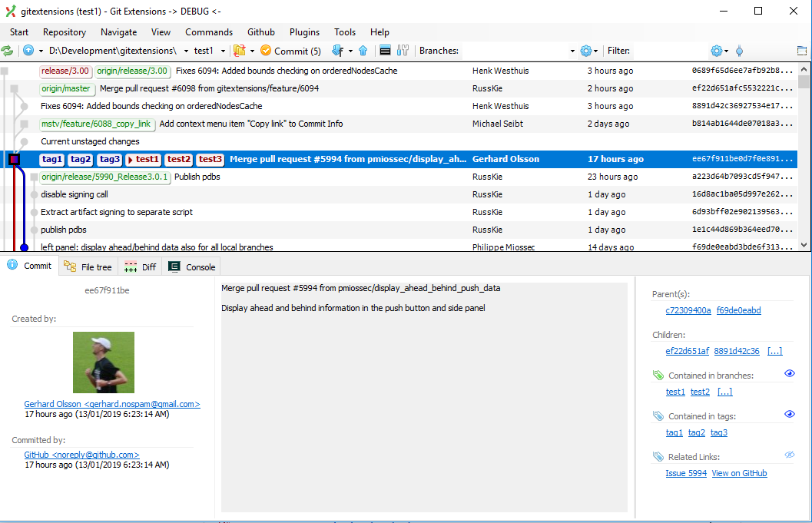Open the git console terminal icon
This screenshot has height=523, width=812.
384,51
